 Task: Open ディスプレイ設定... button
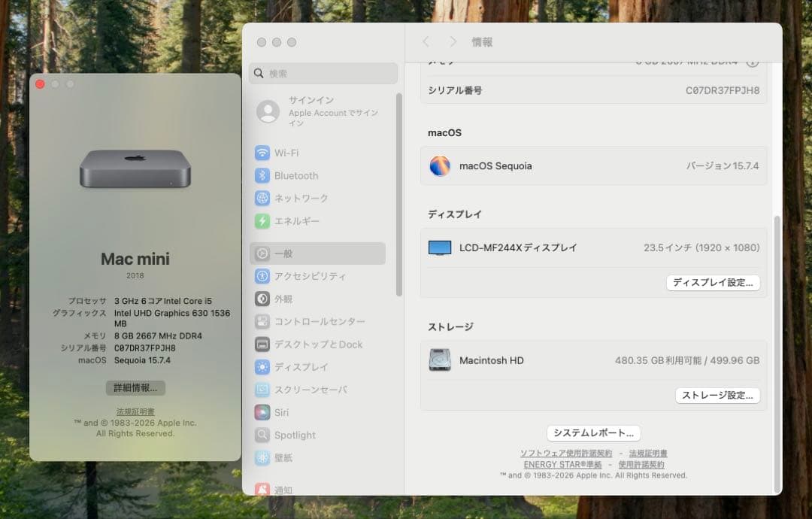click(713, 283)
